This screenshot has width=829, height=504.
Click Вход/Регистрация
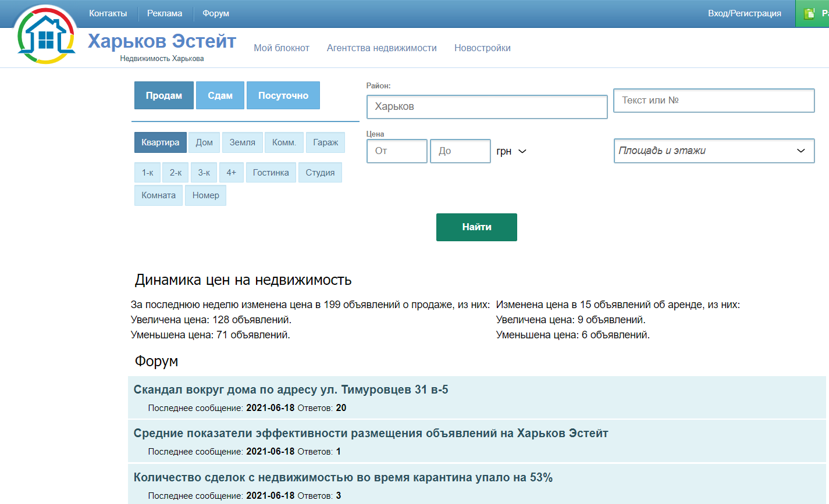pyautogui.click(x=745, y=13)
